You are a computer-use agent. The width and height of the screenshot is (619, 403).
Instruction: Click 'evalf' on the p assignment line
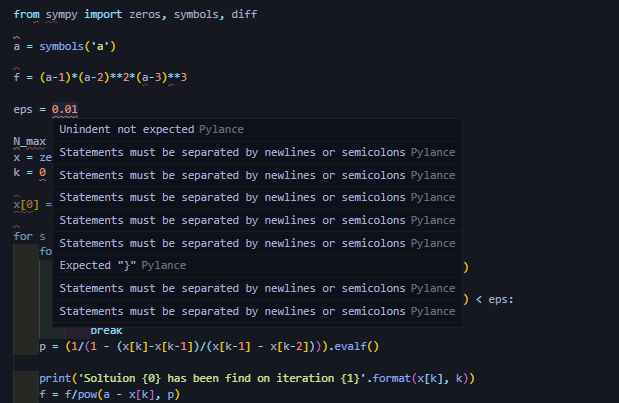point(350,347)
